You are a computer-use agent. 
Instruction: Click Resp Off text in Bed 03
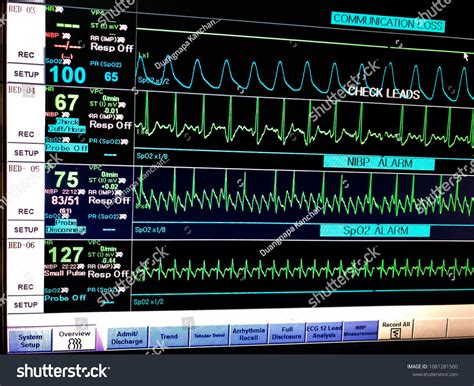tap(112, 47)
